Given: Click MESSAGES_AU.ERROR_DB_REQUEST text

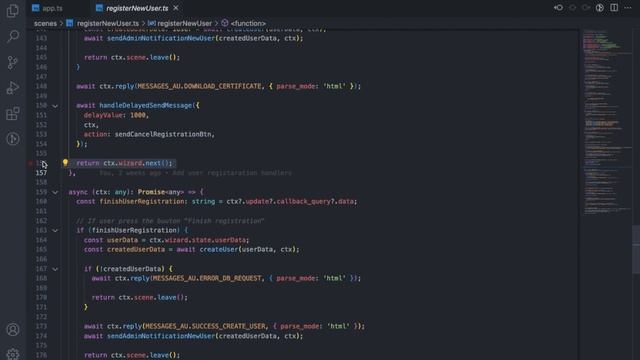Looking at the screenshot, I should point(207,278).
